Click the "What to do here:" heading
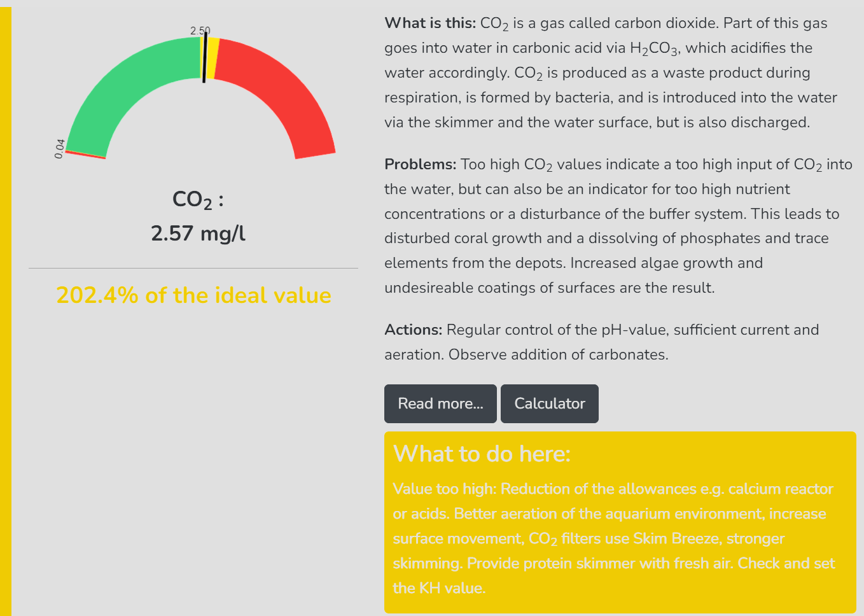This screenshot has height=616, width=864. click(x=482, y=454)
